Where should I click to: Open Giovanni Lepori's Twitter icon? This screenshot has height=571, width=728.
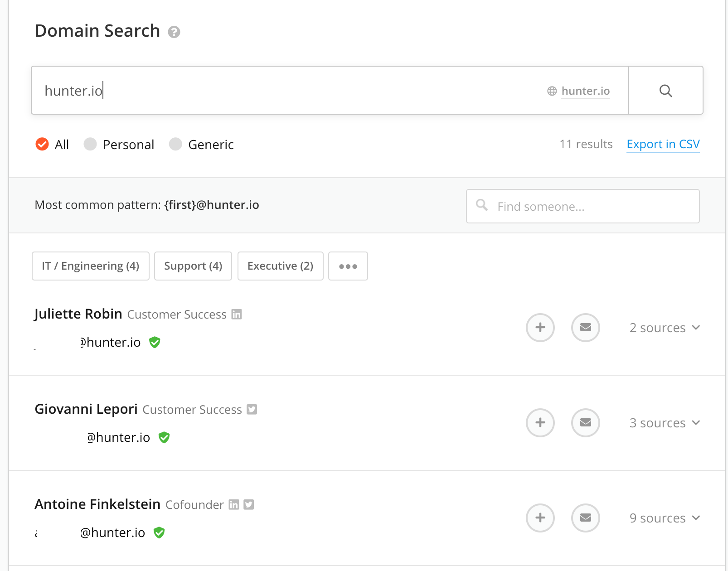click(x=252, y=409)
